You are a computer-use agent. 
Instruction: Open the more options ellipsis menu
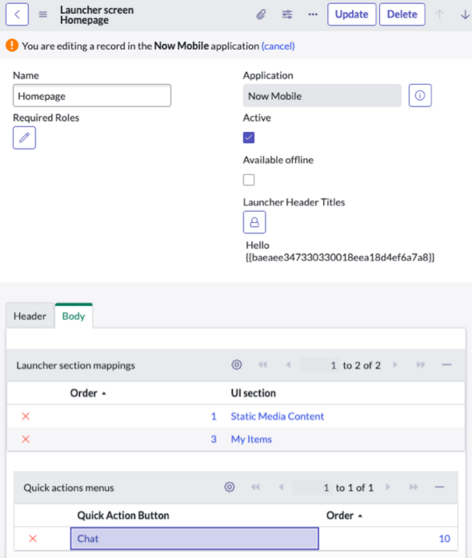313,15
